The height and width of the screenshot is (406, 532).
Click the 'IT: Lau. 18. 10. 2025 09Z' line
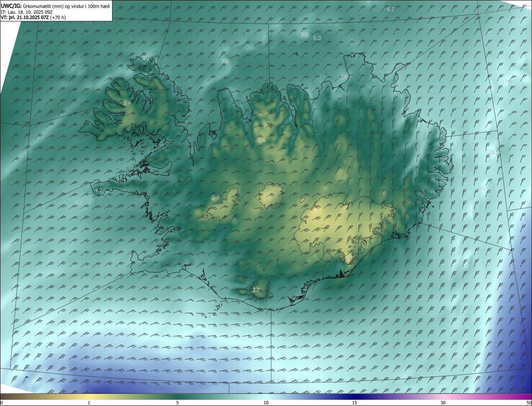point(27,12)
